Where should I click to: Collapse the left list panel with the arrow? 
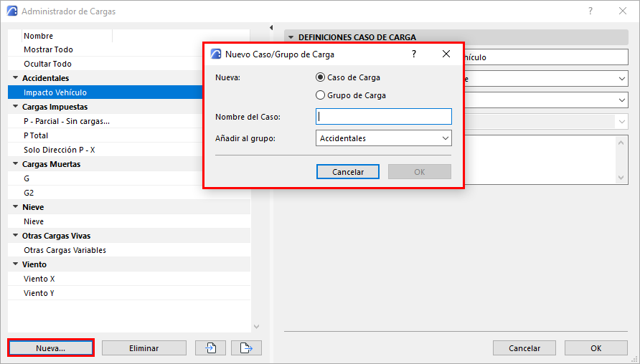(x=271, y=28)
